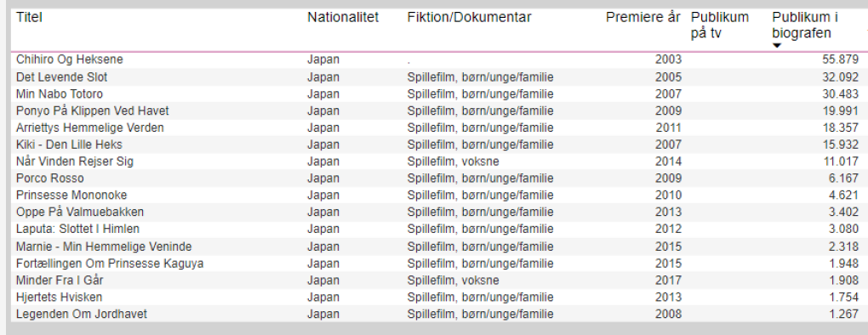Click the audience value 3.402
The height and width of the screenshot is (335, 868).
[843, 213]
